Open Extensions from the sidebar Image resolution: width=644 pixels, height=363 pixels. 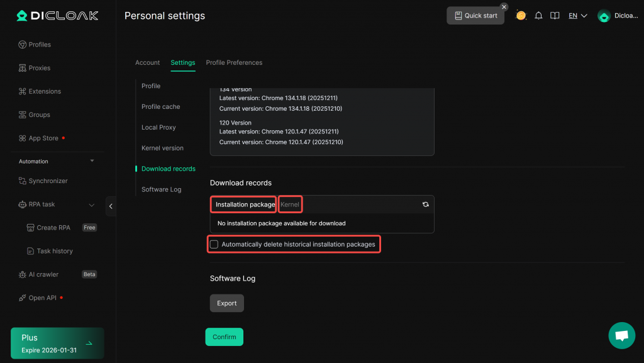pyautogui.click(x=45, y=91)
